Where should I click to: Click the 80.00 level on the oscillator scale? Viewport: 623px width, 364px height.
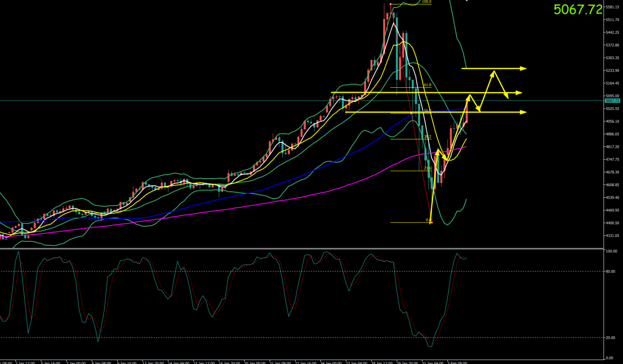point(611,271)
